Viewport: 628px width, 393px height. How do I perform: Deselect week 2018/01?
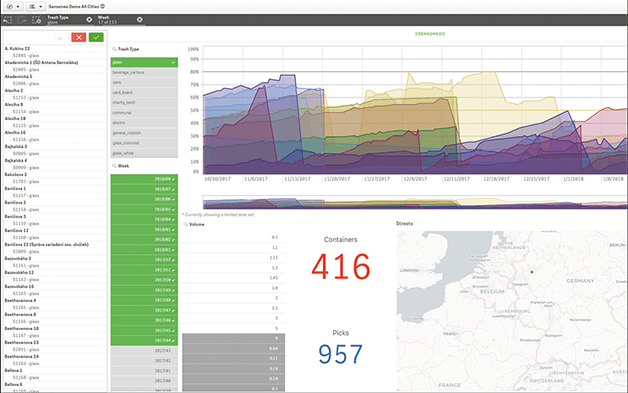[144, 250]
